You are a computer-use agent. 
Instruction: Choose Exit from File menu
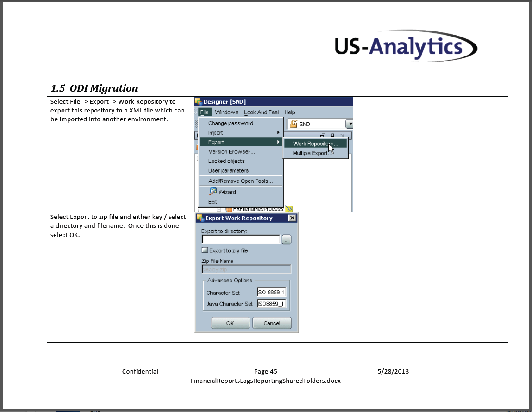pos(241,202)
